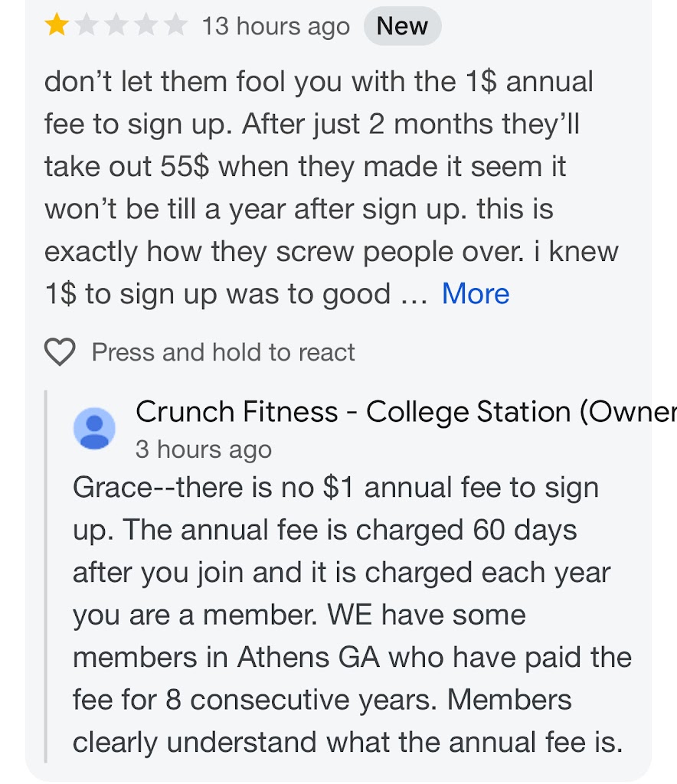Click the owner's response text
677x784 pixels.
[x=345, y=615]
